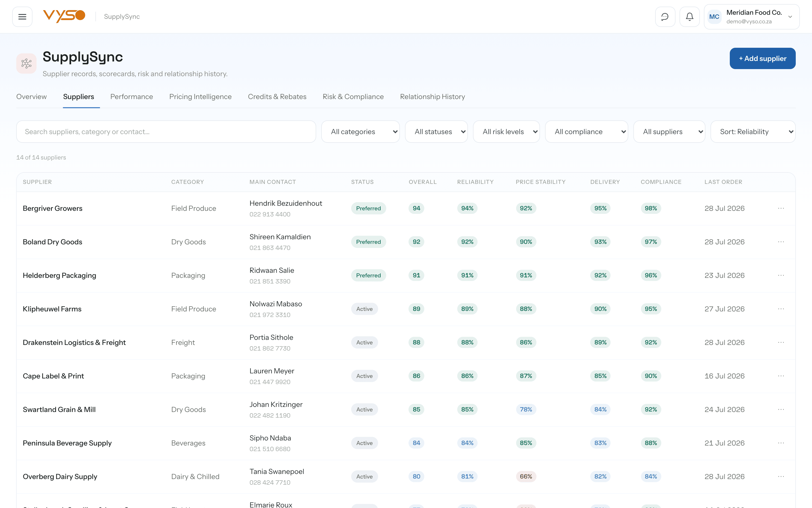Viewport: 812px width, 508px height.
Task: Open row actions for Helderberg Packaging
Action: coord(781,275)
